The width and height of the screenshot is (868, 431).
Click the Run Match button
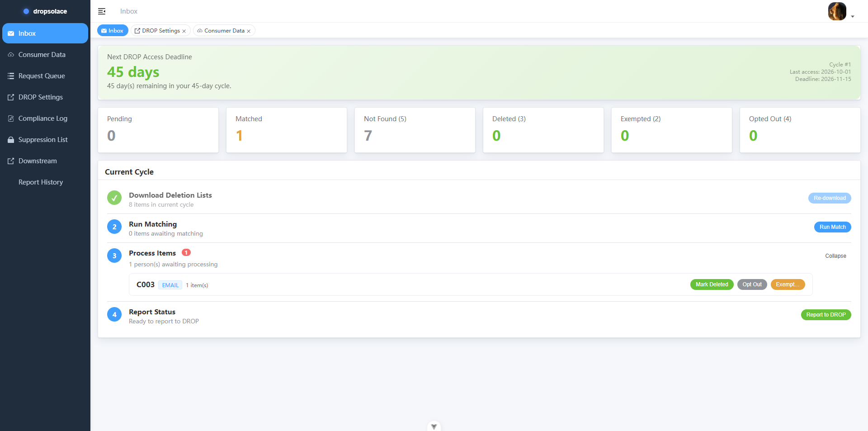click(832, 227)
